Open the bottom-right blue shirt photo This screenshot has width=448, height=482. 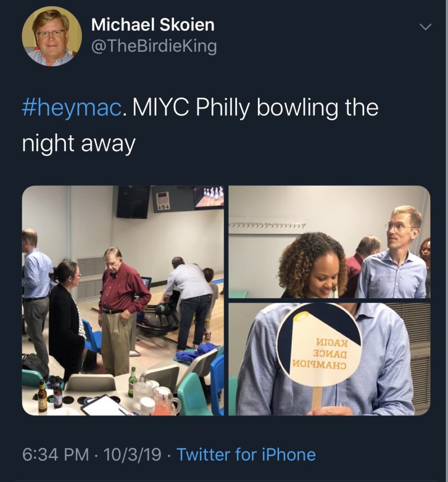click(329, 359)
